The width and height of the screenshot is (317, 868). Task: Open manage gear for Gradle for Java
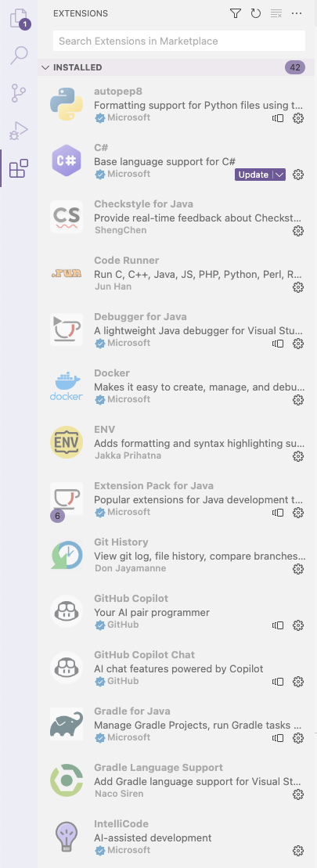[298, 738]
